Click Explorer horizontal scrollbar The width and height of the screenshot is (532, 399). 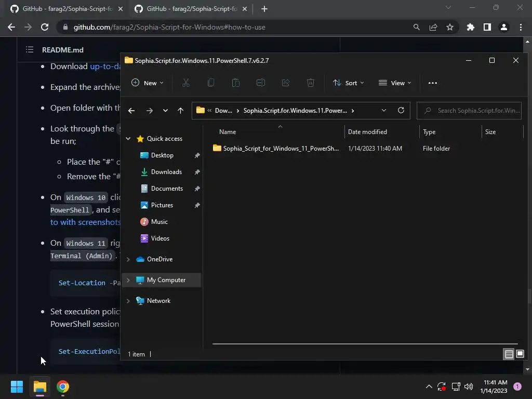[365, 344]
